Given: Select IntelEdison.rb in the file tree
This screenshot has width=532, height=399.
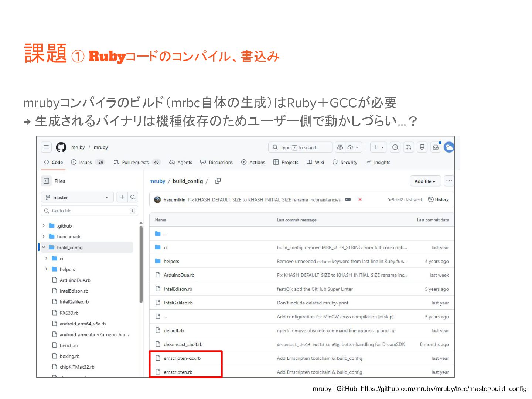Looking at the screenshot, I should coord(74,291).
